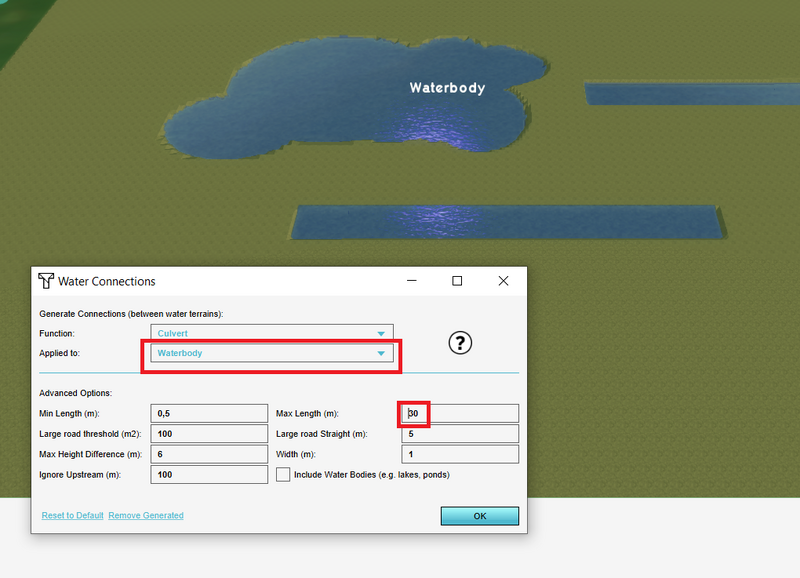Click the Remove Generated link
The height and width of the screenshot is (578, 800).
[147, 515]
